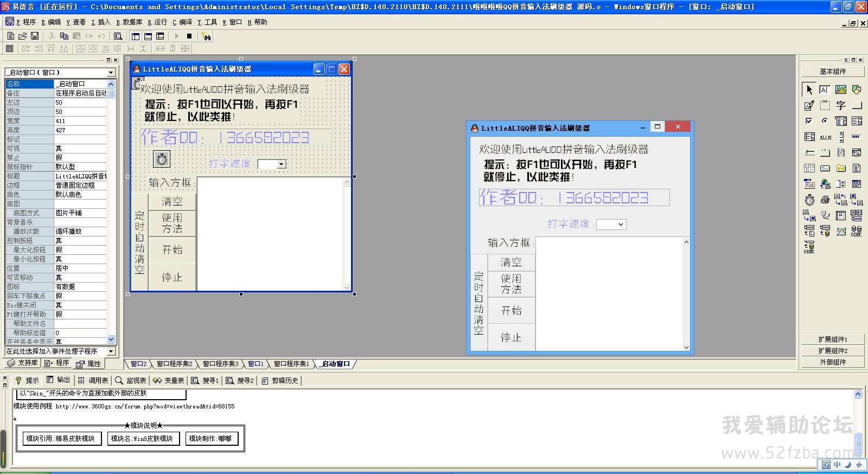
Task: Select the combo box component icon
Action: (841, 121)
